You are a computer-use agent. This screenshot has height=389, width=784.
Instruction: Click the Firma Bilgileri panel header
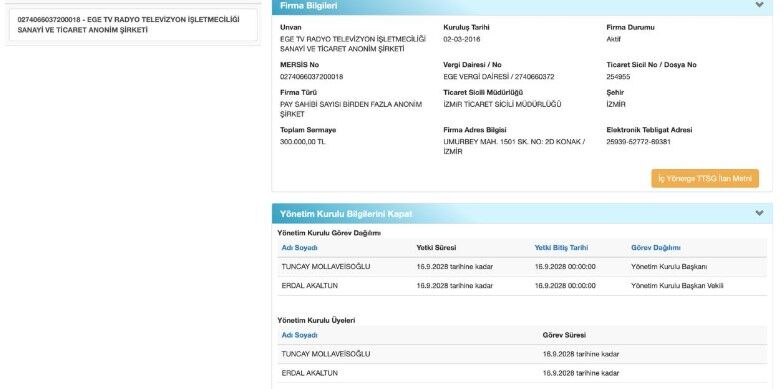click(522, 6)
